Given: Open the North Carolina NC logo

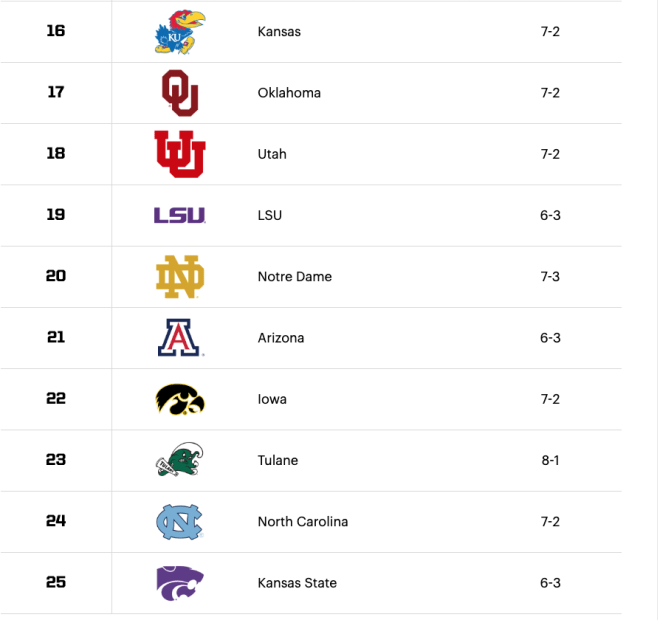Looking at the screenshot, I should 180,522.
